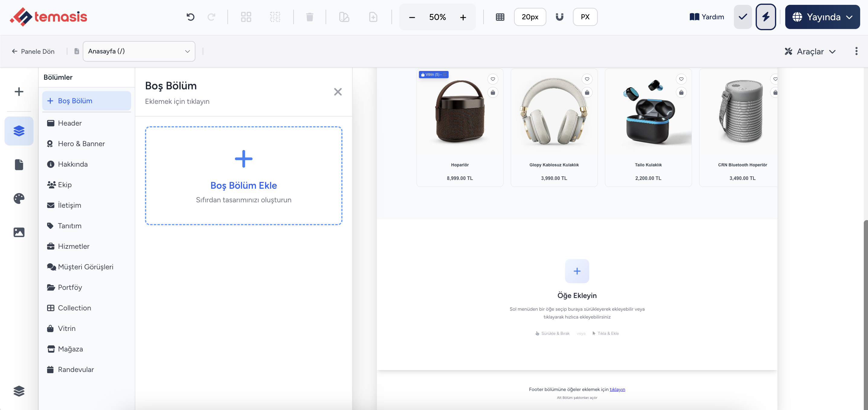
Task: Select Boş Bölüm in sections list
Action: (x=87, y=101)
